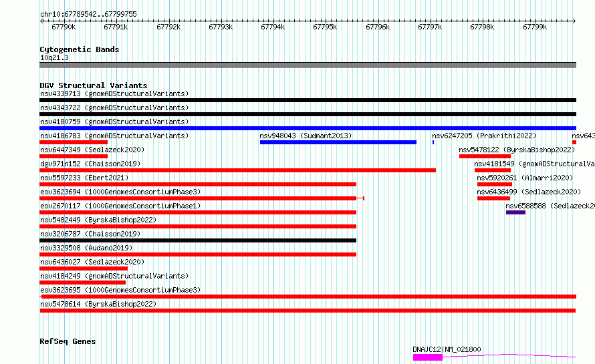Click the nsv4343722 gnomAD variant label
This screenshot has width=595, height=364.
(x=114, y=108)
